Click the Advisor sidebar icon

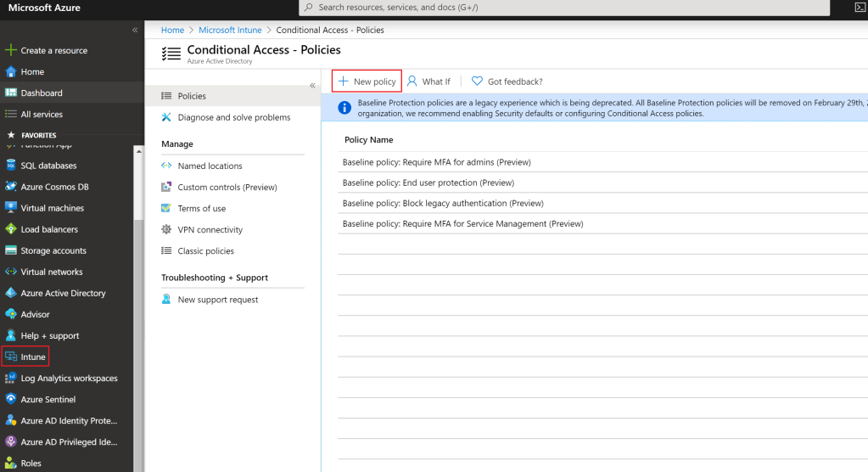(x=11, y=314)
